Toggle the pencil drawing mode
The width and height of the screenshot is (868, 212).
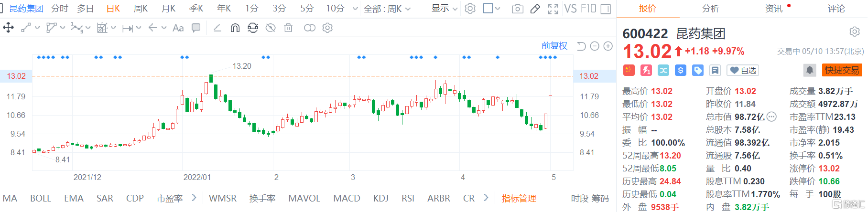535,9
